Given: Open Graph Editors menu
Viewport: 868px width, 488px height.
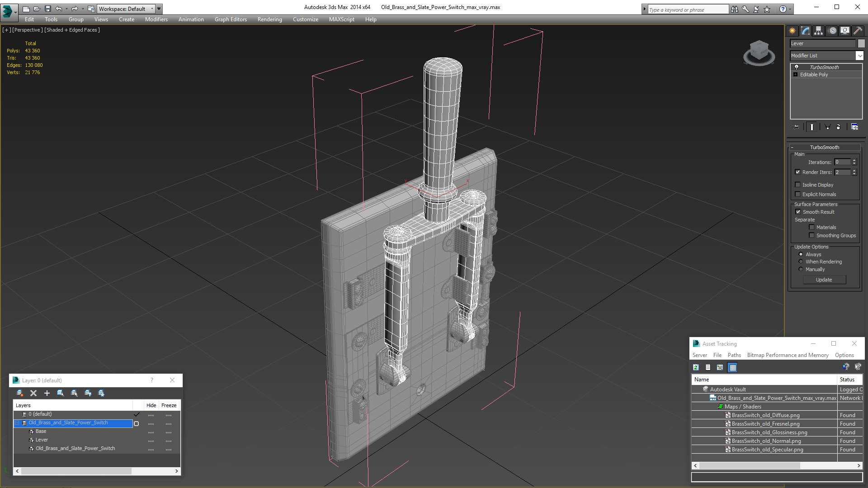Looking at the screenshot, I should click(231, 19).
